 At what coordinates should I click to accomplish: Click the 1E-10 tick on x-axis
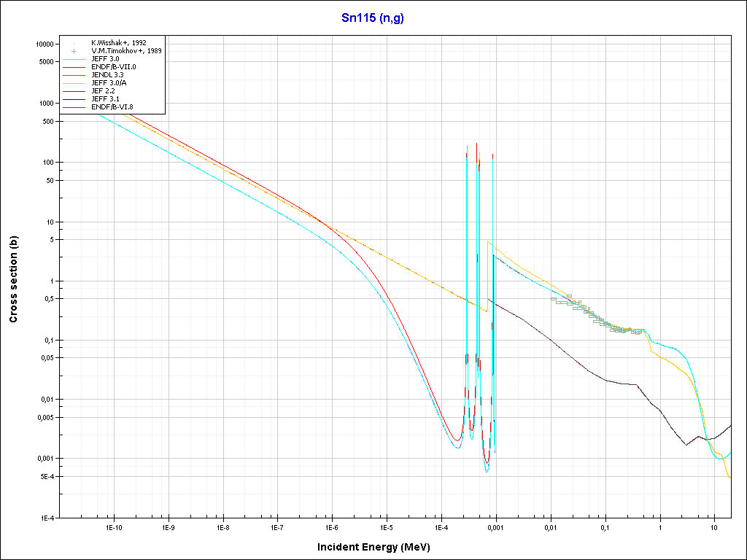point(114,526)
